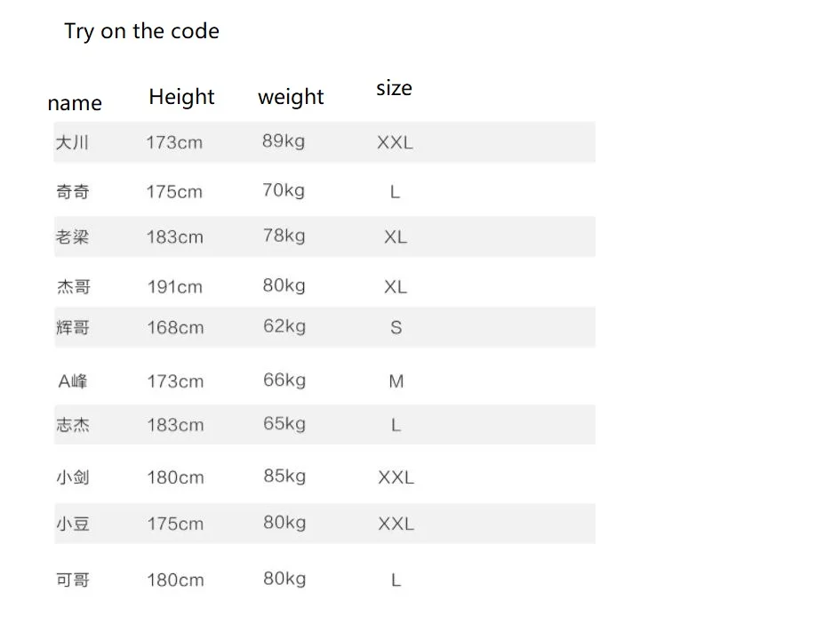Click the name 小剑

tap(73, 477)
